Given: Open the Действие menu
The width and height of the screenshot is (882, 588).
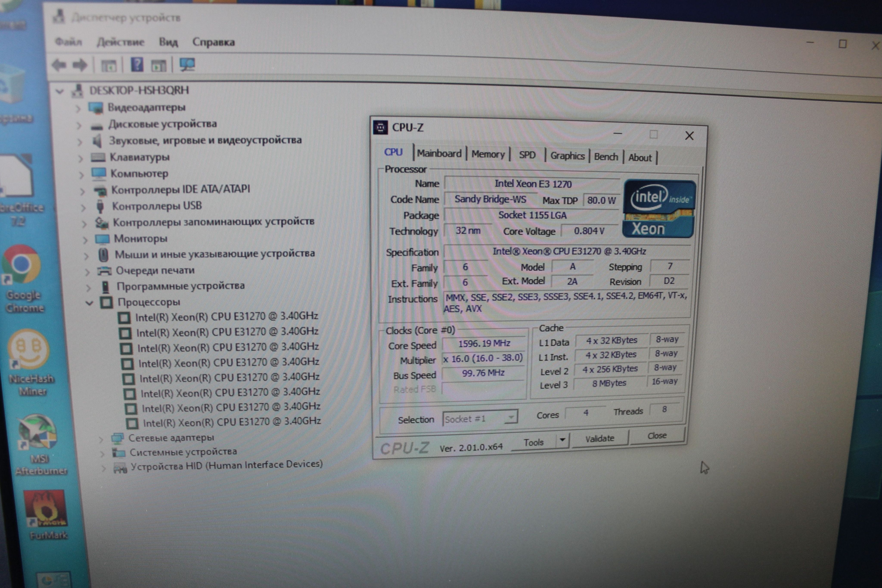Looking at the screenshot, I should (120, 42).
